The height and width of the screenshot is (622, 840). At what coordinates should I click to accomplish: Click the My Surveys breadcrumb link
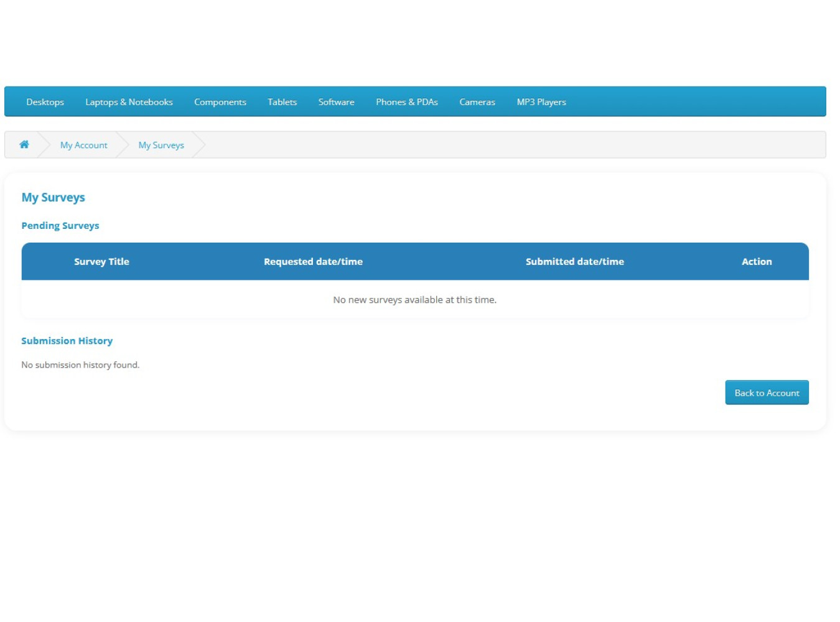point(161,145)
